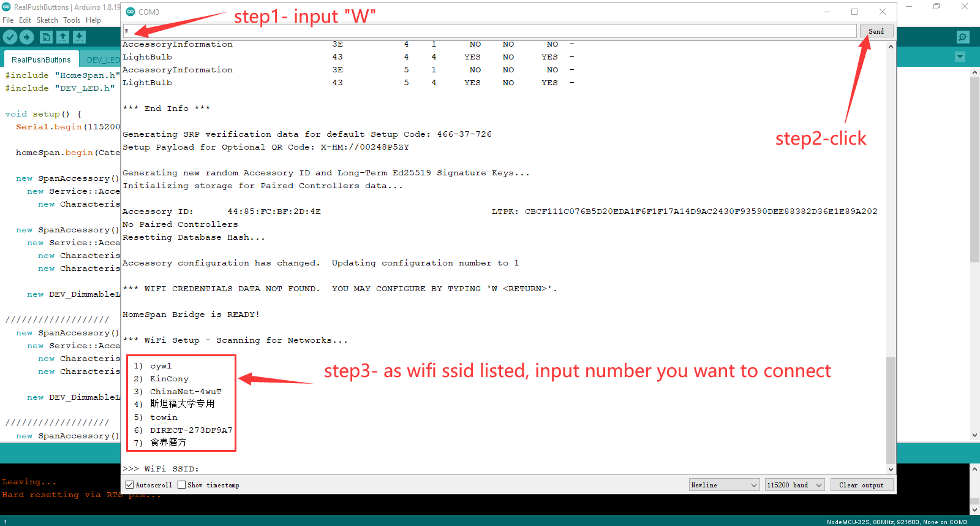Image resolution: width=980 pixels, height=526 pixels.
Task: Click the Open sketch icon
Action: [62, 37]
